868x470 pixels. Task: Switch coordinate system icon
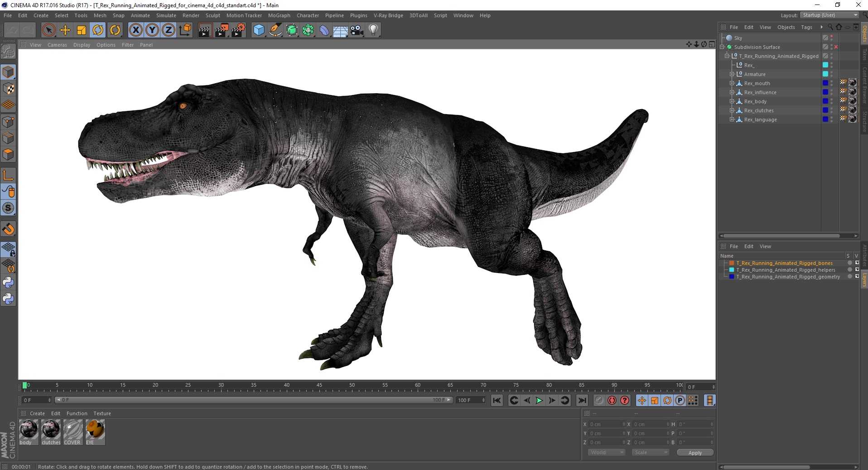185,30
